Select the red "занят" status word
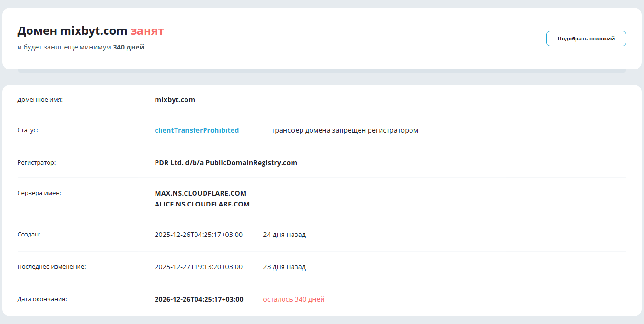The height and width of the screenshot is (324, 644). click(147, 31)
